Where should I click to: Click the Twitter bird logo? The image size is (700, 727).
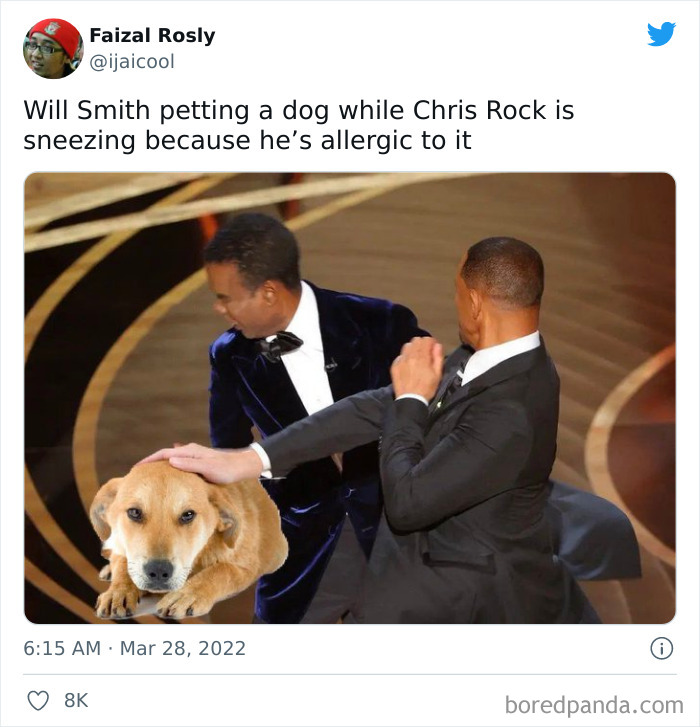tap(661, 34)
